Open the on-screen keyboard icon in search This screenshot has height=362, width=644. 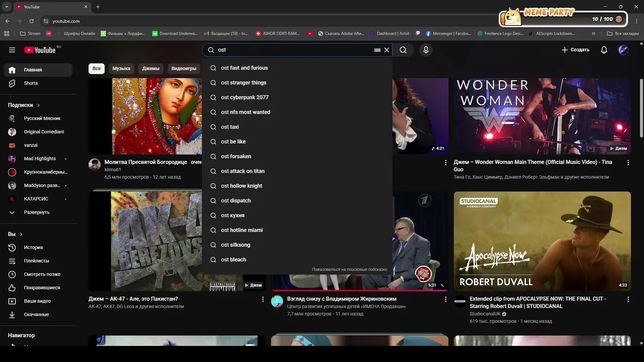click(377, 50)
